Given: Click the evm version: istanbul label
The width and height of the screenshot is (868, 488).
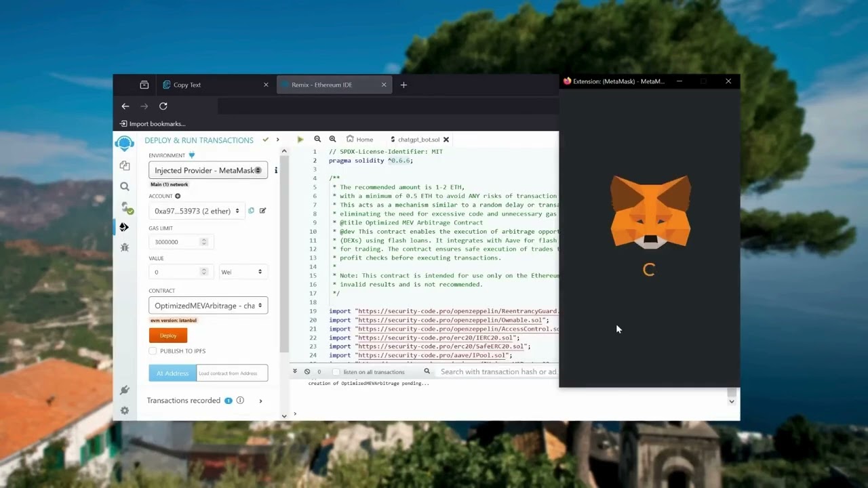Looking at the screenshot, I should [x=174, y=321].
